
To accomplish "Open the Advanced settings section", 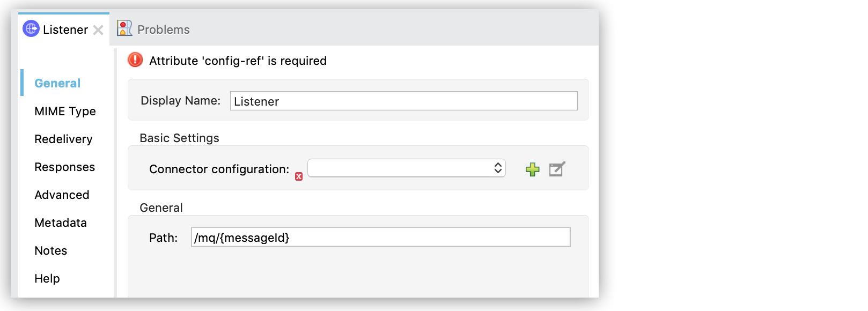I will click(x=62, y=195).
